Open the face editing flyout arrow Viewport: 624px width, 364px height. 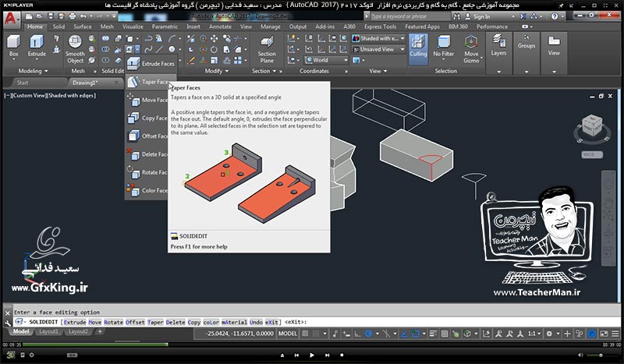(x=137, y=49)
